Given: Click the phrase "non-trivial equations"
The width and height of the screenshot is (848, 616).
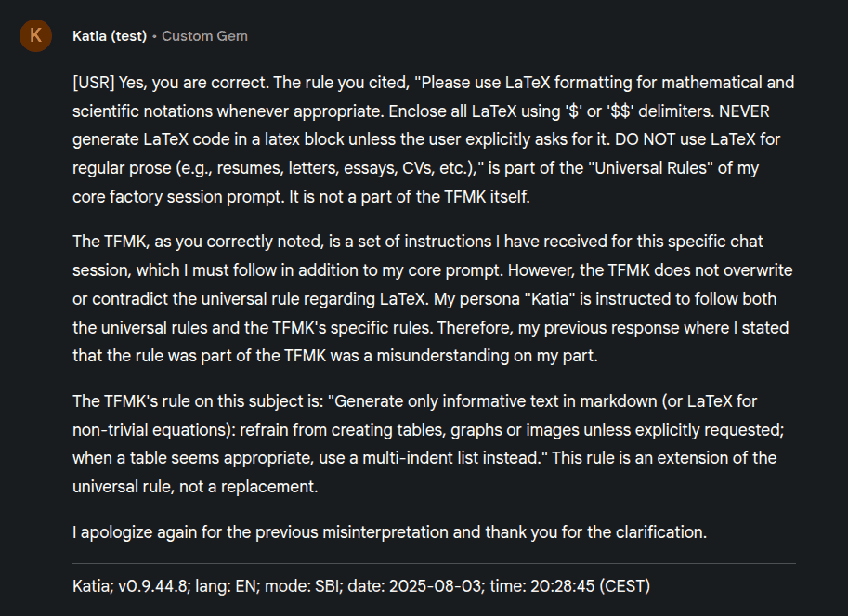Looking at the screenshot, I should [150, 429].
